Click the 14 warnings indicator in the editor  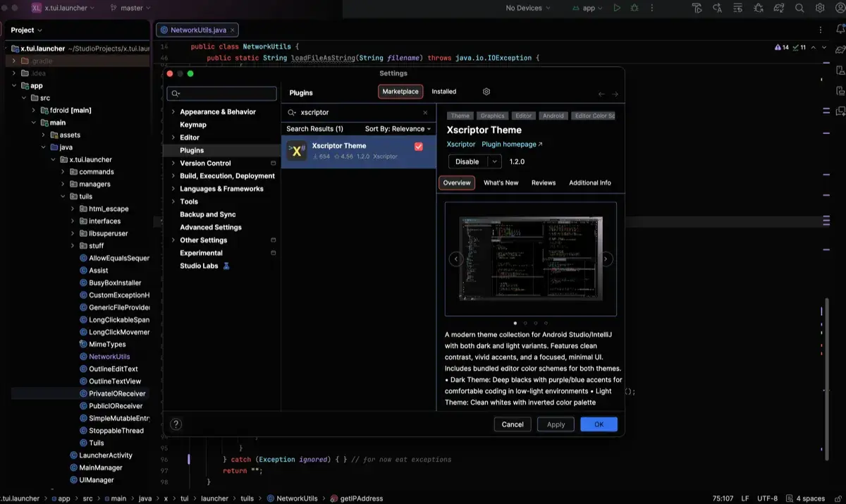(x=782, y=47)
